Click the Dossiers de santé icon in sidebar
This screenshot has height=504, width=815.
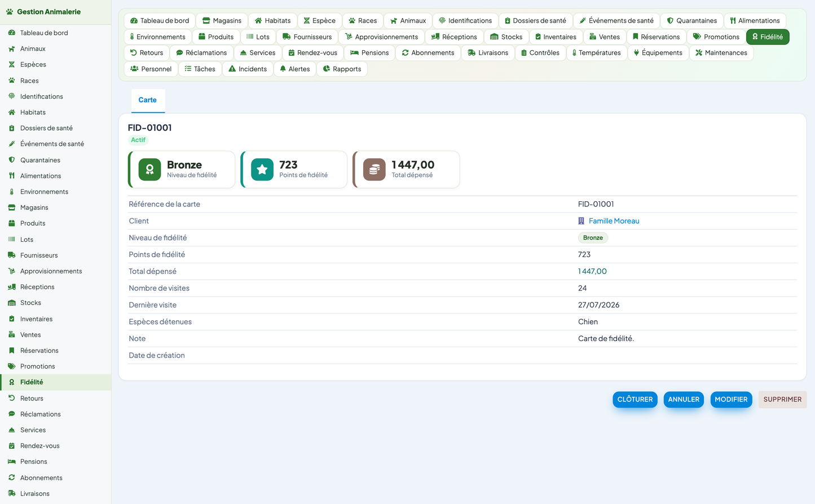[12, 128]
